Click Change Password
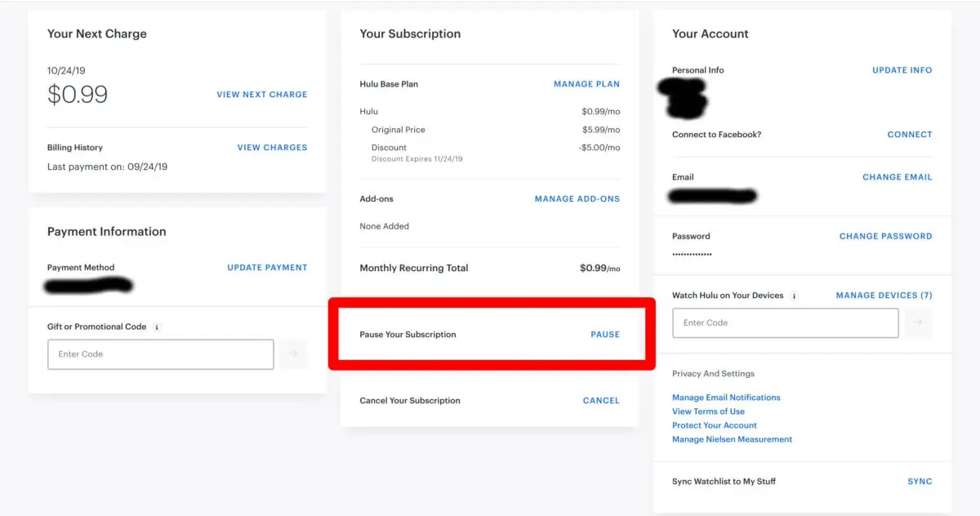The height and width of the screenshot is (516, 980). pos(885,237)
